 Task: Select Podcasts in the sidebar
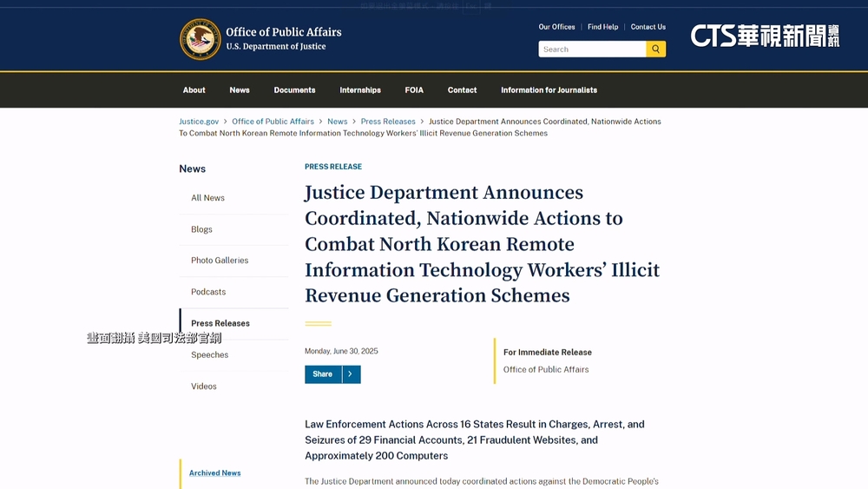pos(208,292)
